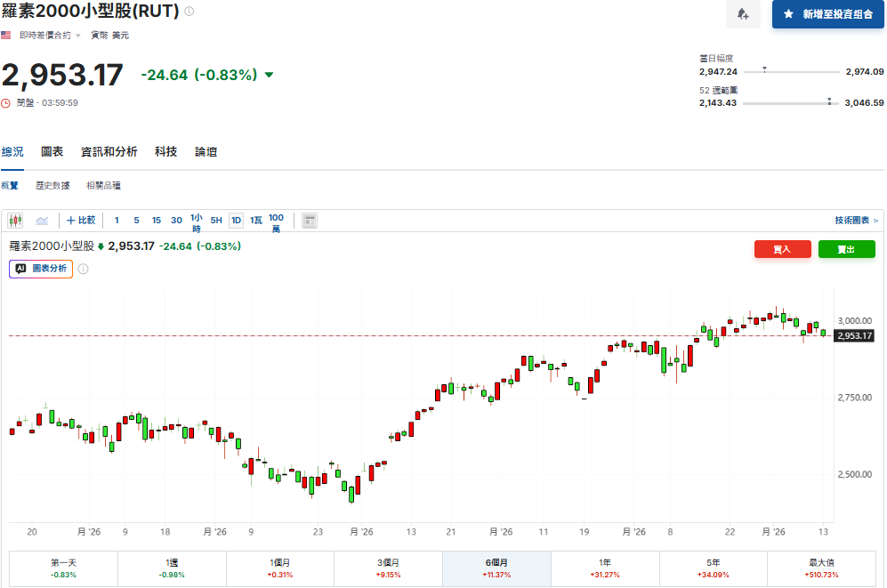The image size is (887, 588).
Task: Click info icon next to AI chart analysis
Action: (x=83, y=270)
